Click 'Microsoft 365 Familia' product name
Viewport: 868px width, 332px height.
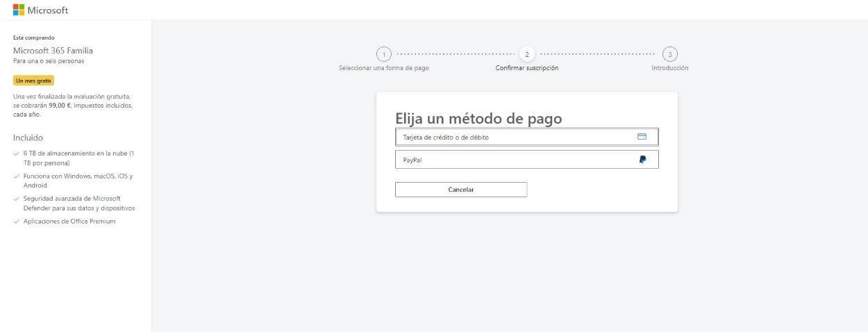(53, 51)
